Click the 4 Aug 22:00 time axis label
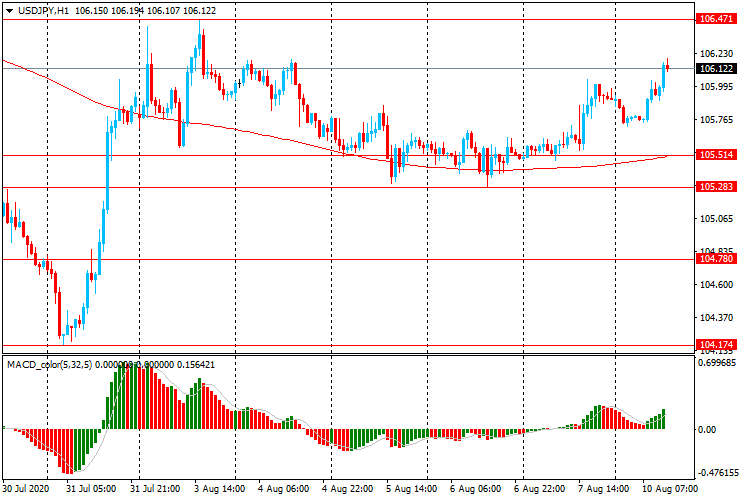Screen dimensions: 740x500 point(348,488)
